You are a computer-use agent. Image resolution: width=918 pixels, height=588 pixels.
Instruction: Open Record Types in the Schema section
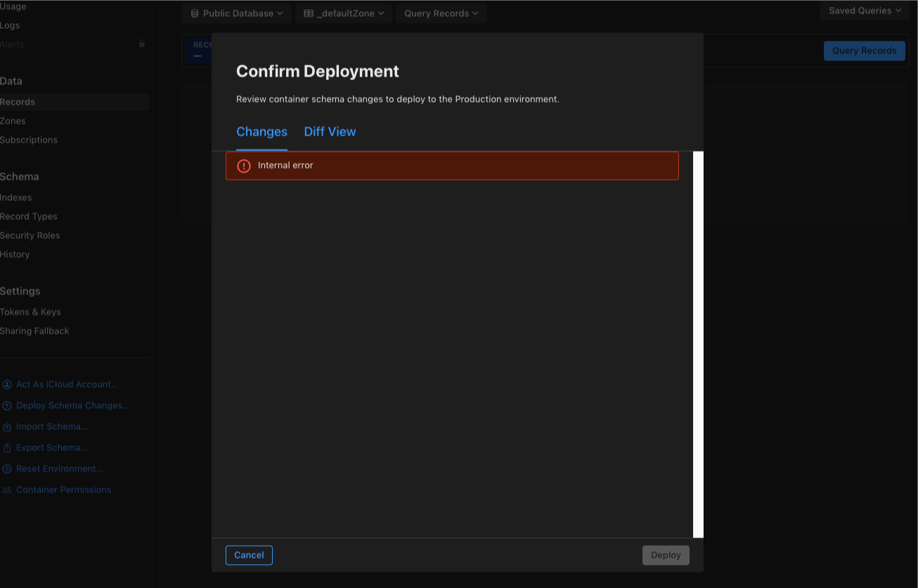point(29,216)
